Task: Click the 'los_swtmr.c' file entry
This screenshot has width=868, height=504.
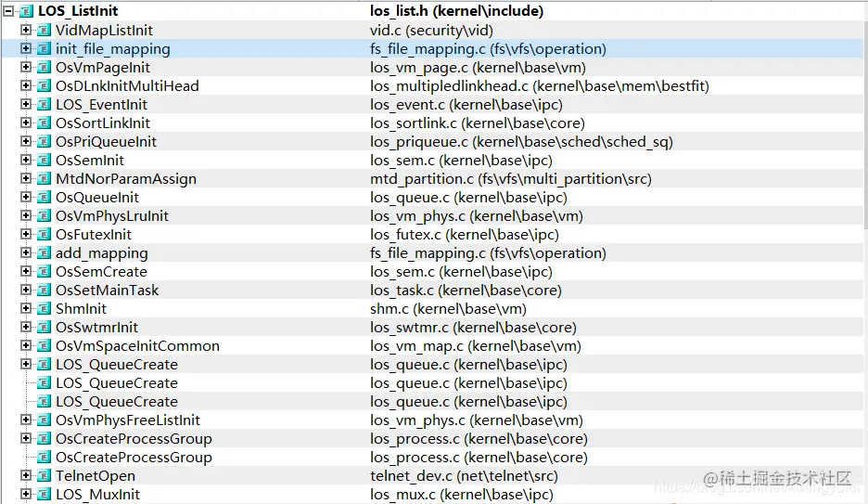Action: pyautogui.click(x=473, y=328)
